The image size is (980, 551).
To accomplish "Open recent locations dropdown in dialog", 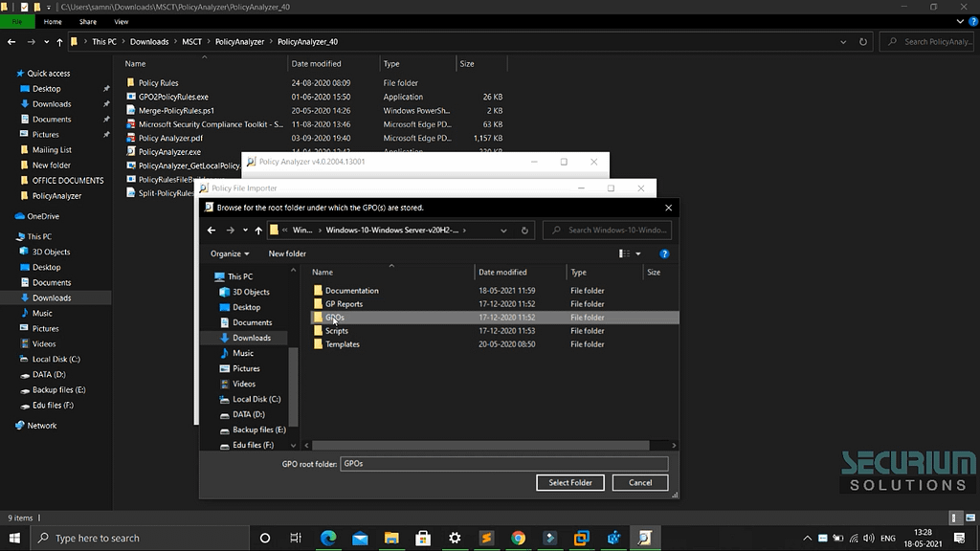I will [245, 230].
